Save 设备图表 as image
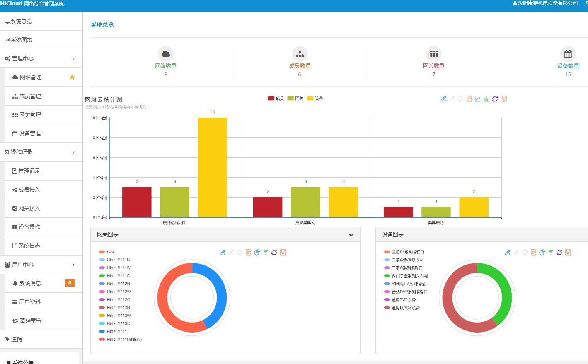Viewport: 588px width, 364px height. click(x=568, y=252)
